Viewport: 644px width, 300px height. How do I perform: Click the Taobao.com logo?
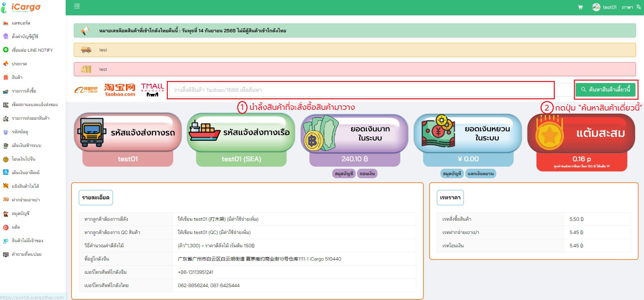119,90
